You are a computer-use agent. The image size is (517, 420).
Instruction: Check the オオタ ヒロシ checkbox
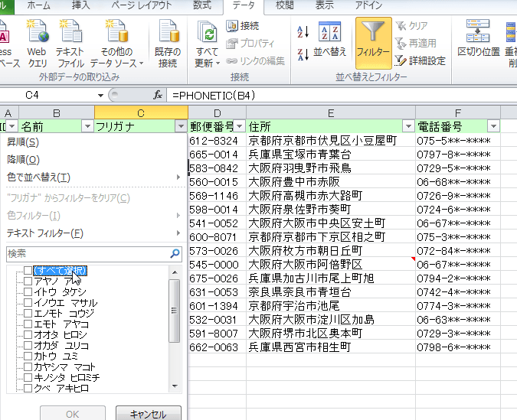pos(28,334)
